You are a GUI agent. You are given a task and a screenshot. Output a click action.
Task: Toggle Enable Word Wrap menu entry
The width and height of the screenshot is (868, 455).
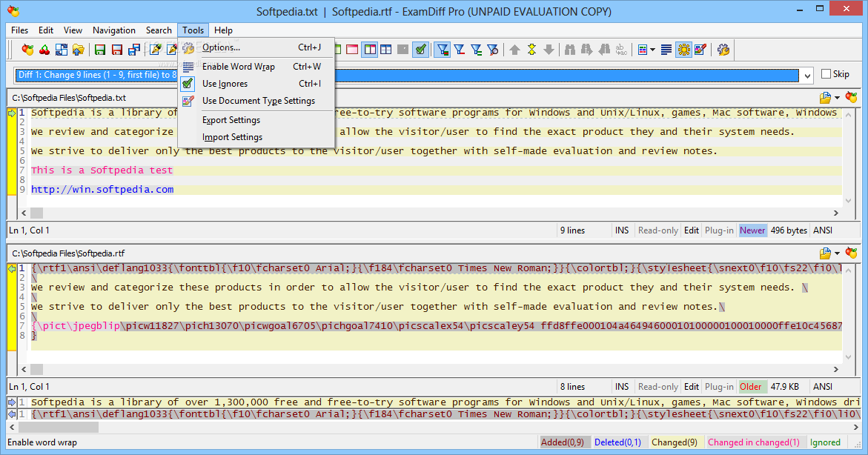coord(256,67)
